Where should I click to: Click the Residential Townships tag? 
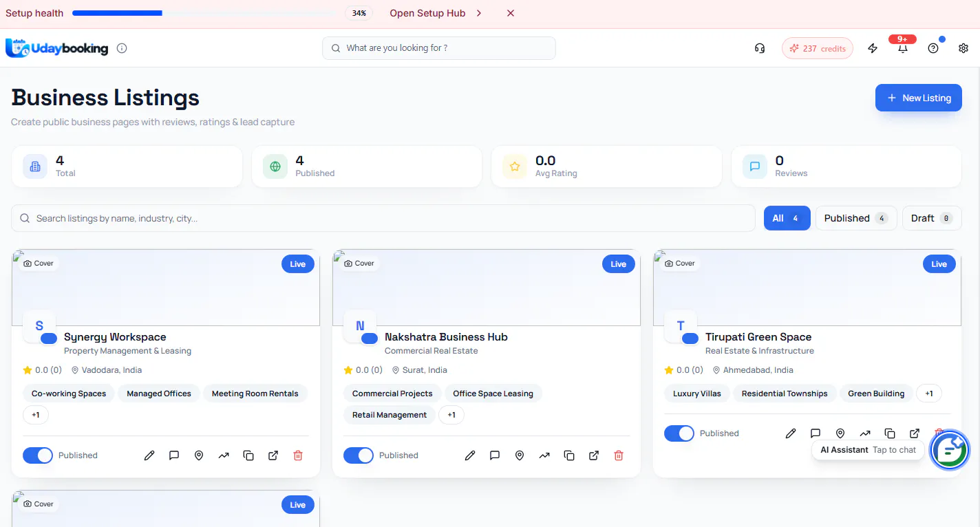[x=785, y=394]
